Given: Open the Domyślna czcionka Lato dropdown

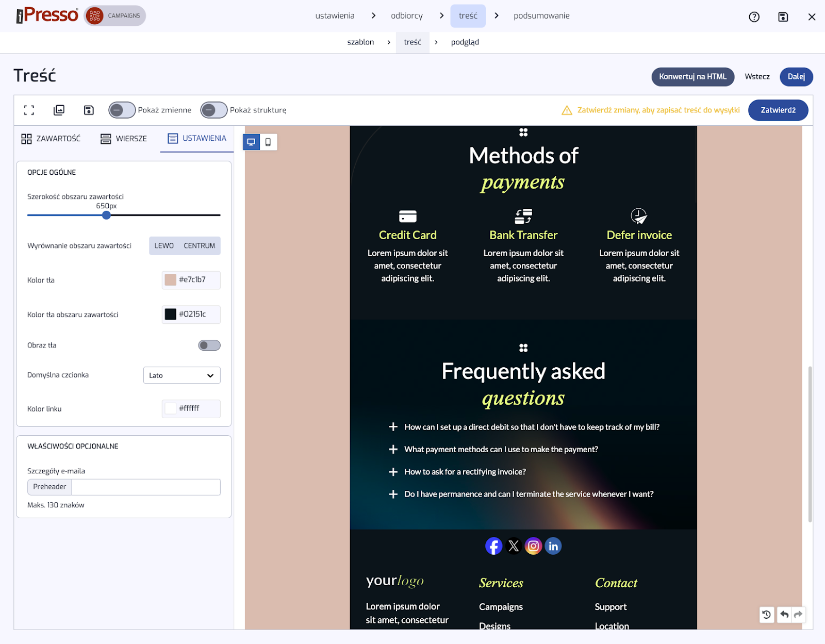Looking at the screenshot, I should click(x=181, y=375).
